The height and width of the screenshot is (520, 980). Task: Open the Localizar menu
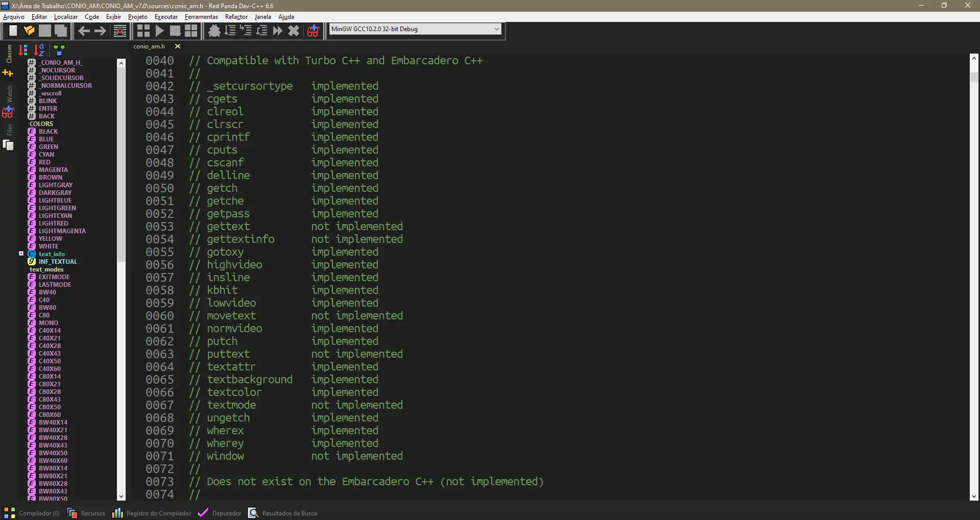click(x=66, y=17)
